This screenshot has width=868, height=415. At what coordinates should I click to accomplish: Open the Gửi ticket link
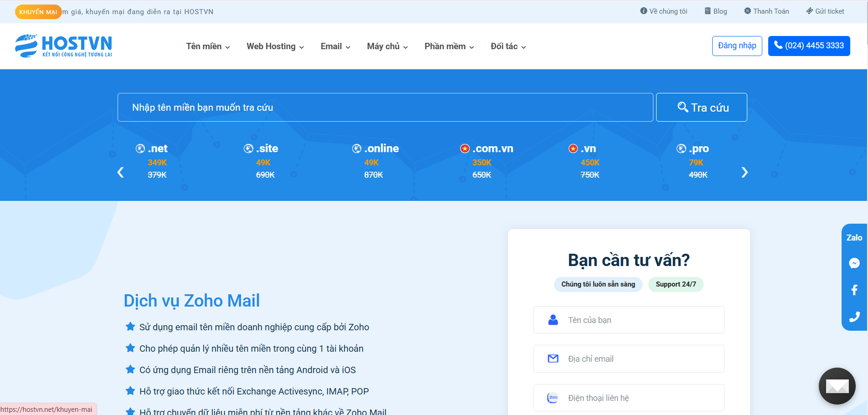tap(825, 11)
